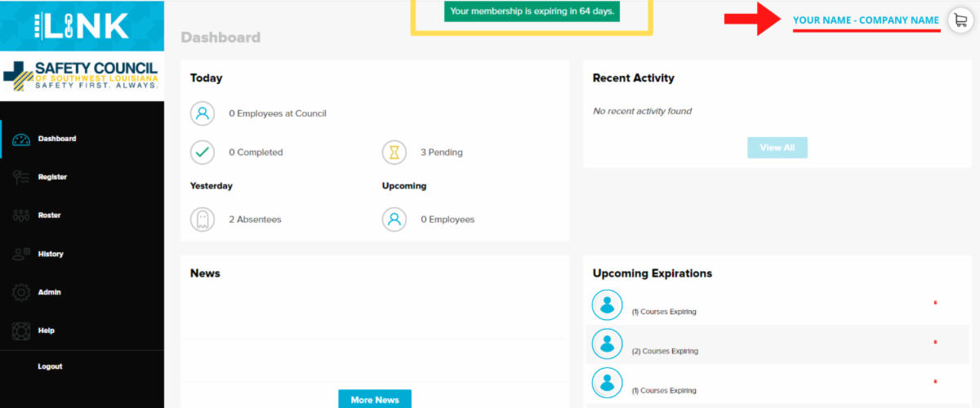Click the membership expiring notification banner
980x408 pixels.
pos(532,11)
